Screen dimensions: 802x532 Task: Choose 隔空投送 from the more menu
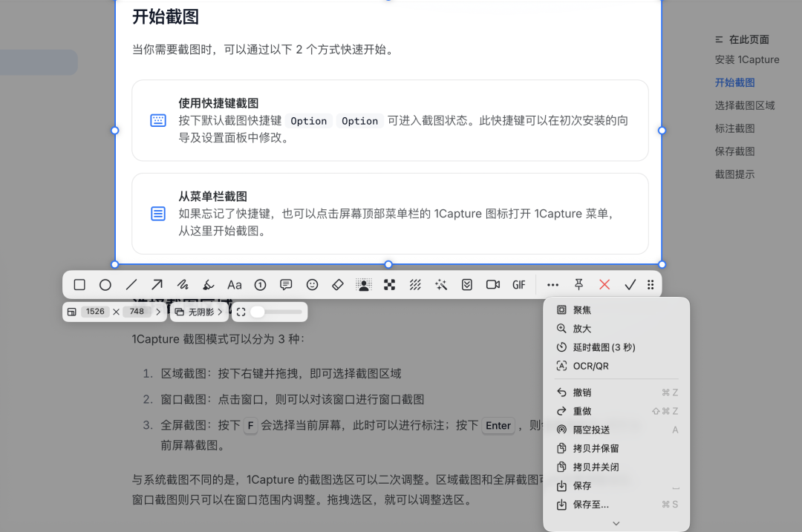pyautogui.click(x=616, y=430)
